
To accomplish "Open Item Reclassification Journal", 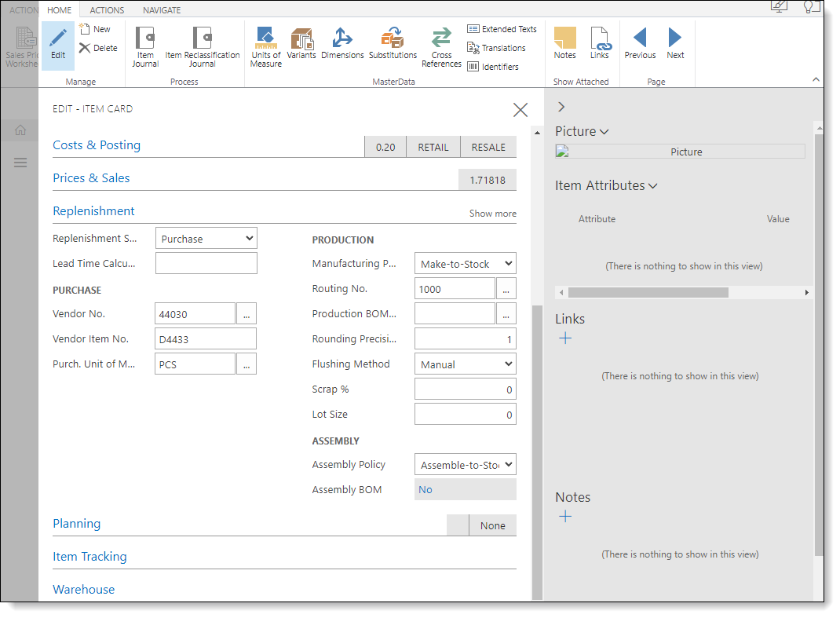I will coord(202,47).
